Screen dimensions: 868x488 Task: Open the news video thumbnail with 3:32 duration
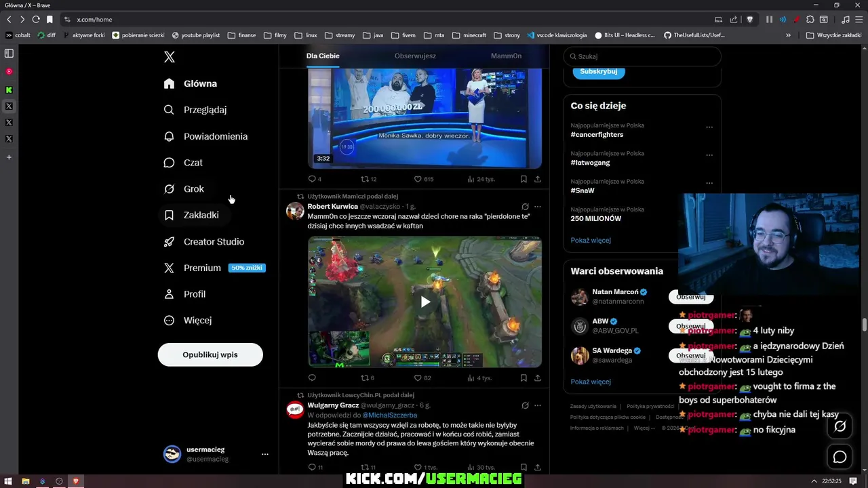[x=425, y=118]
